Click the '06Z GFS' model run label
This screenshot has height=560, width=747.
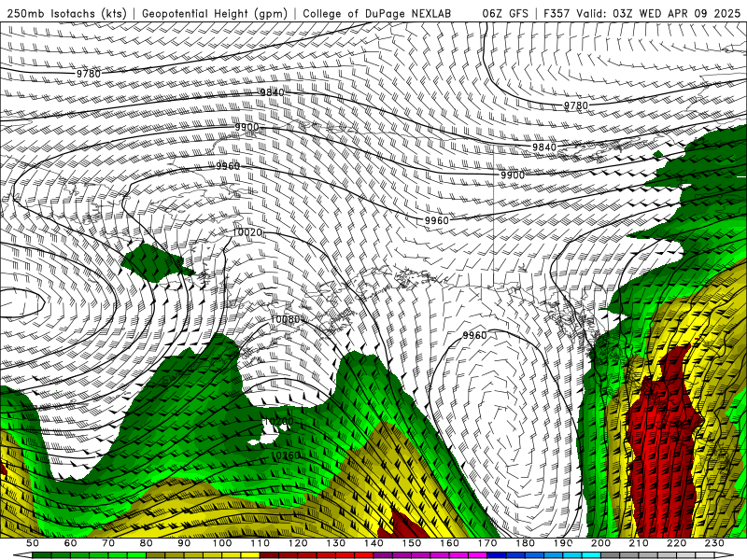[x=505, y=13]
